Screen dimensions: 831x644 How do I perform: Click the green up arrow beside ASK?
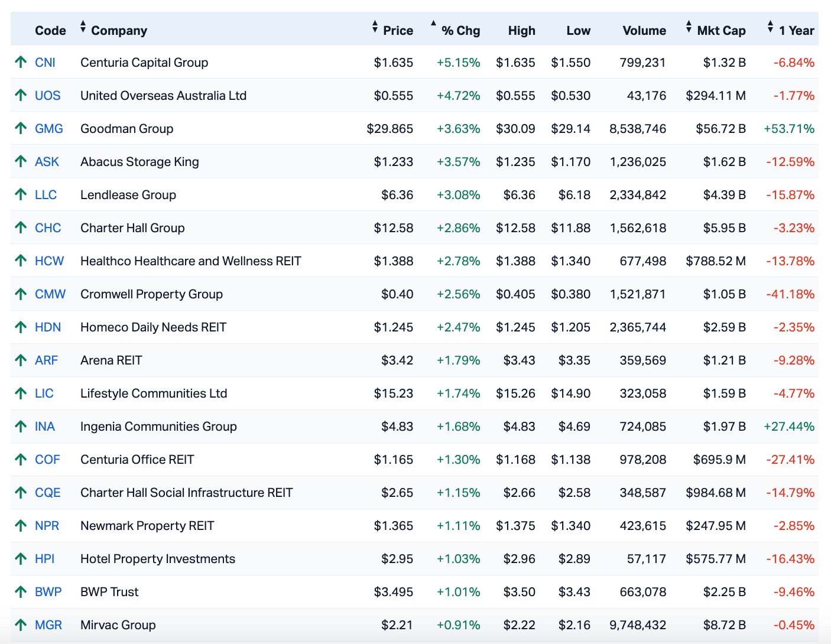tap(21, 161)
